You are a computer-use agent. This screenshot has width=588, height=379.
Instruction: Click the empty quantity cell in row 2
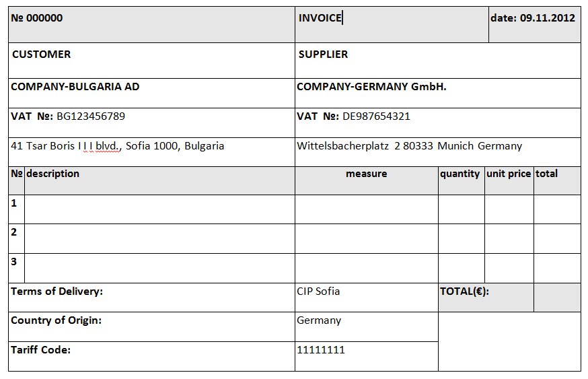pos(461,238)
